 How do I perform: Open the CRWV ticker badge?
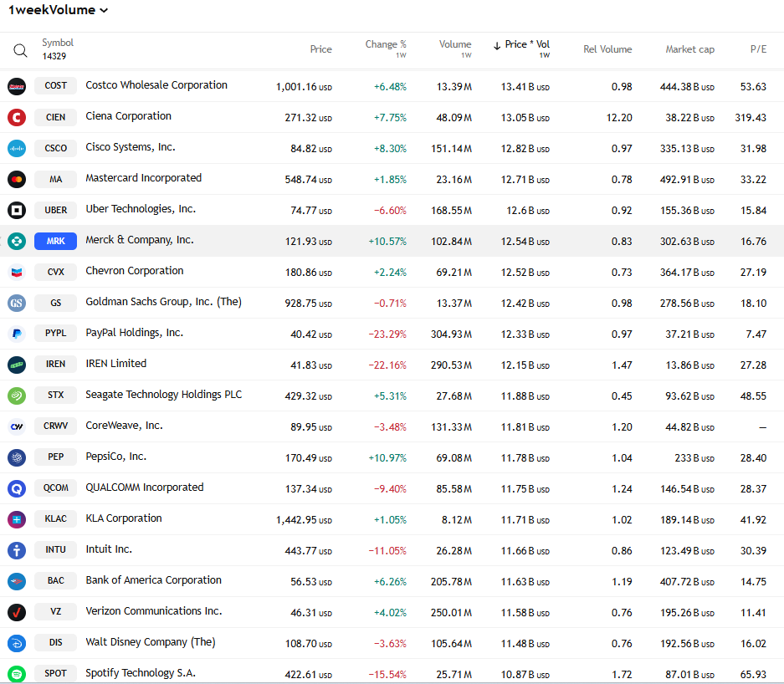click(x=55, y=426)
